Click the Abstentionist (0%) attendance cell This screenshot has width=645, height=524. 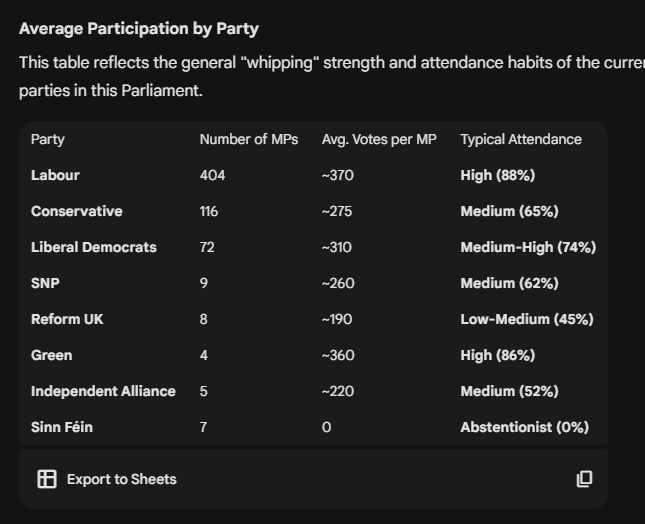pyautogui.click(x=524, y=427)
